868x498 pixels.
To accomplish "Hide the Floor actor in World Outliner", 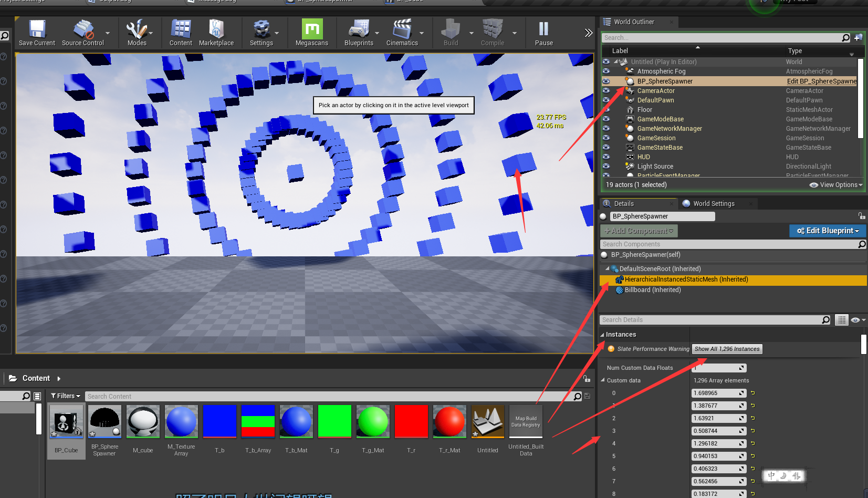I will (606, 109).
